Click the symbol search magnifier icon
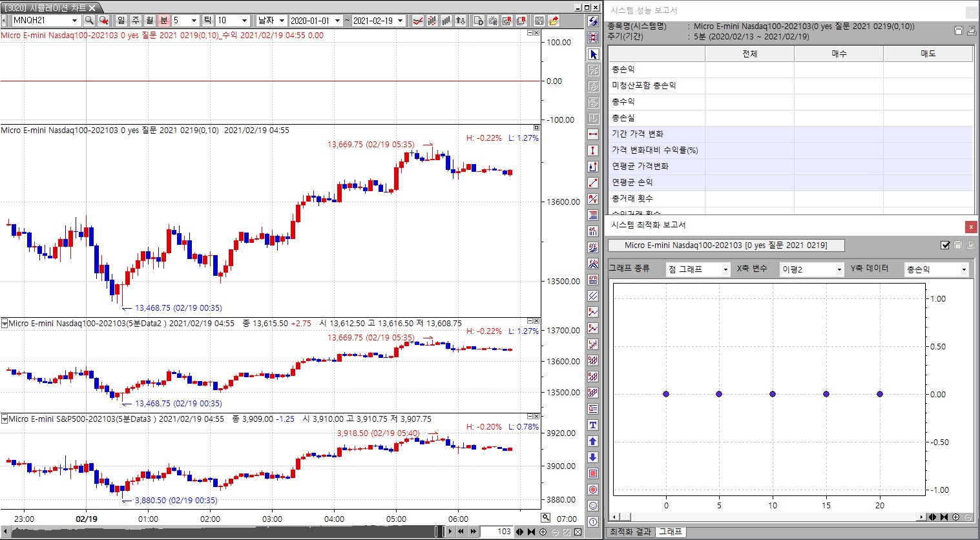This screenshot has height=540, width=980. point(89,21)
